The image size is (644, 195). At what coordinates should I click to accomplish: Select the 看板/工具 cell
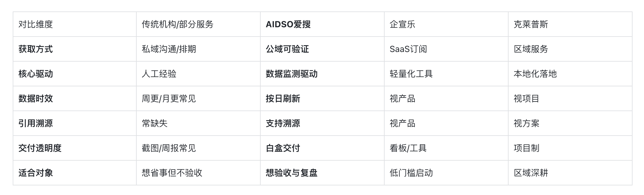click(x=446, y=148)
